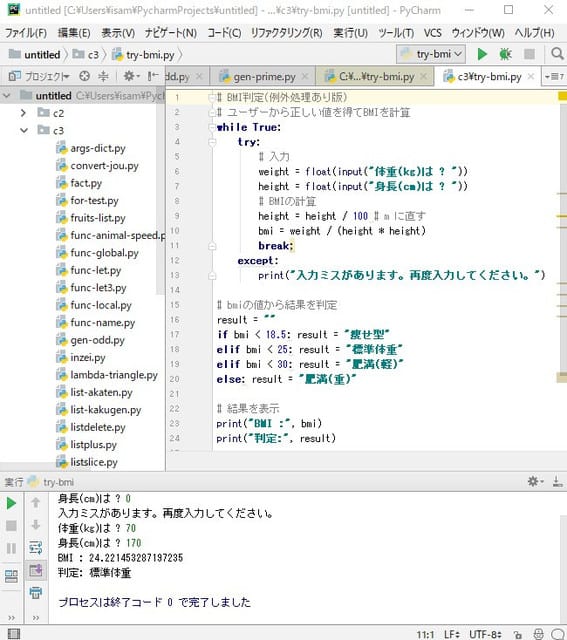Click the scroll-from-source target icon
Screen dimensions: 567x640
(x=84, y=76)
